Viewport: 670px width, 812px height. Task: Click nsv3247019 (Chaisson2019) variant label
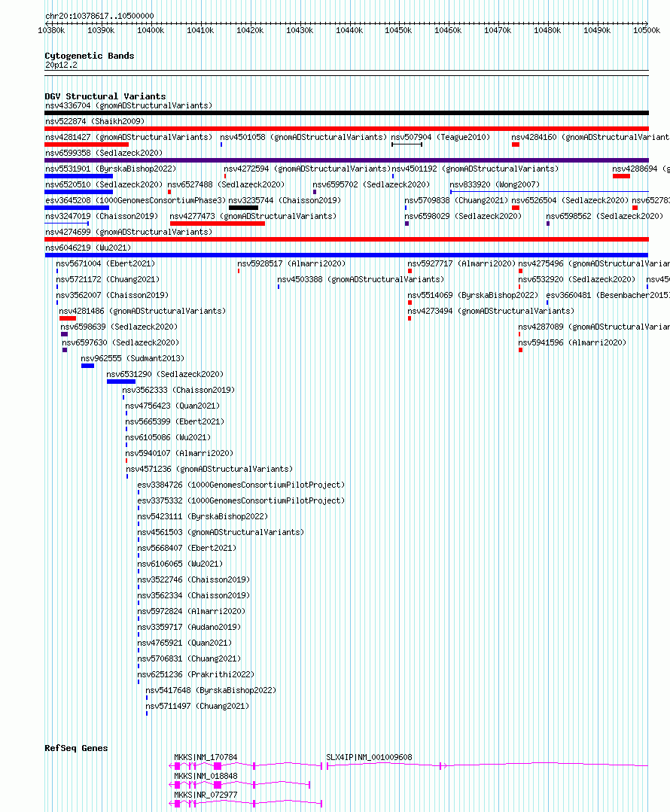(102, 216)
